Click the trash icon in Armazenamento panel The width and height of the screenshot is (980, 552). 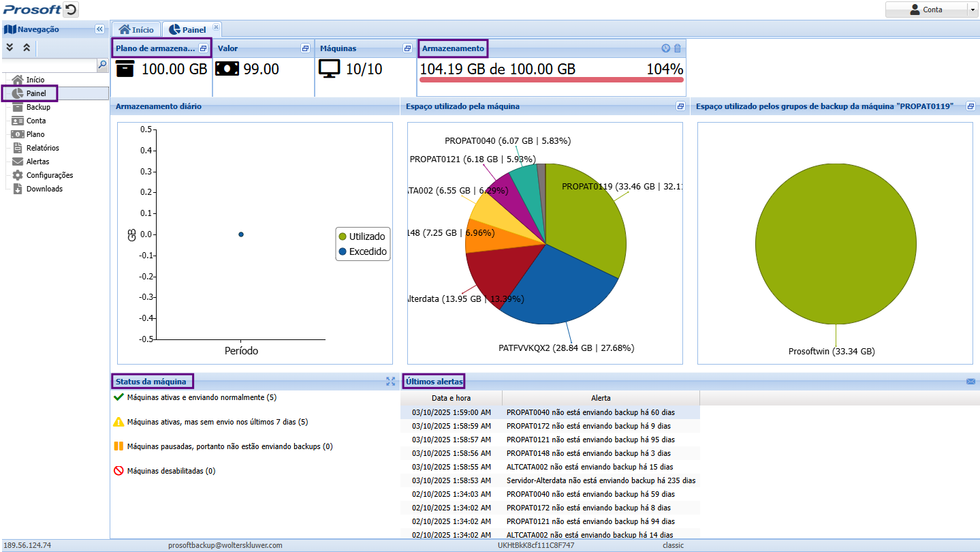coord(677,48)
